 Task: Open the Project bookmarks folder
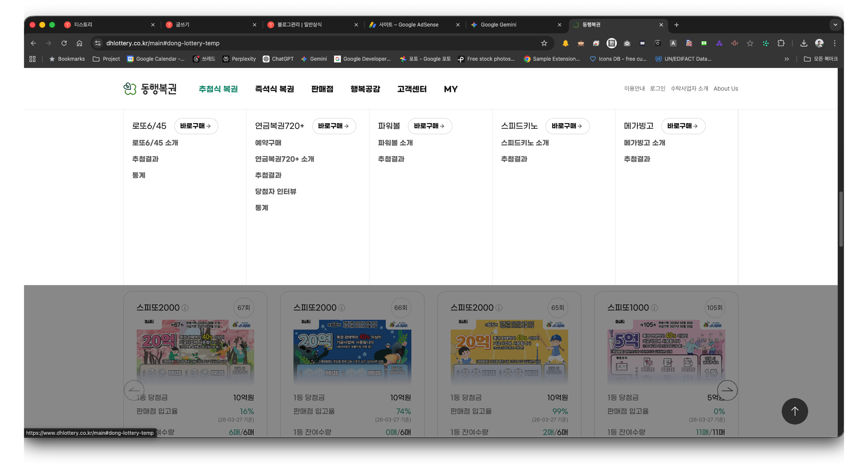click(x=106, y=59)
